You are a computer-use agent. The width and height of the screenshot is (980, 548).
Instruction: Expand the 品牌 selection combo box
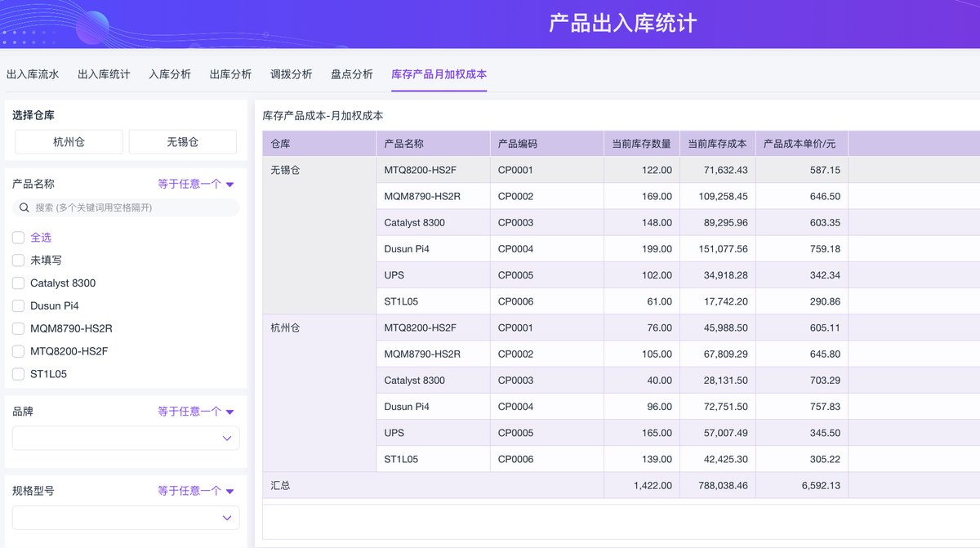[x=126, y=439]
